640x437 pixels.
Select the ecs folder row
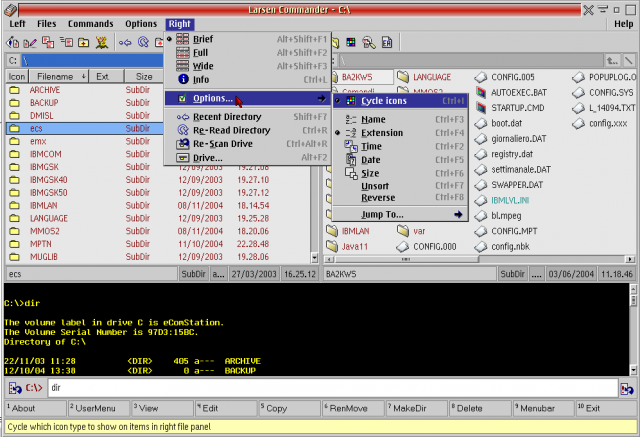[85, 128]
